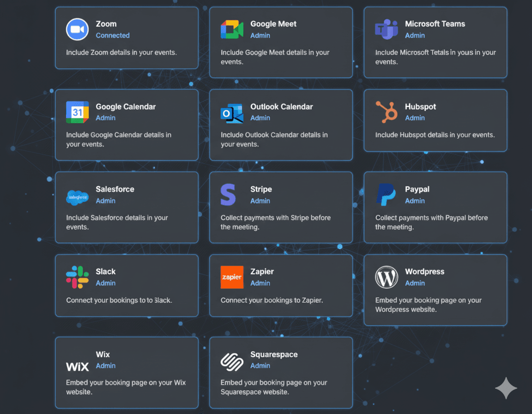The width and height of the screenshot is (532, 414).
Task: Click the Slack logo
Action: coord(76,276)
